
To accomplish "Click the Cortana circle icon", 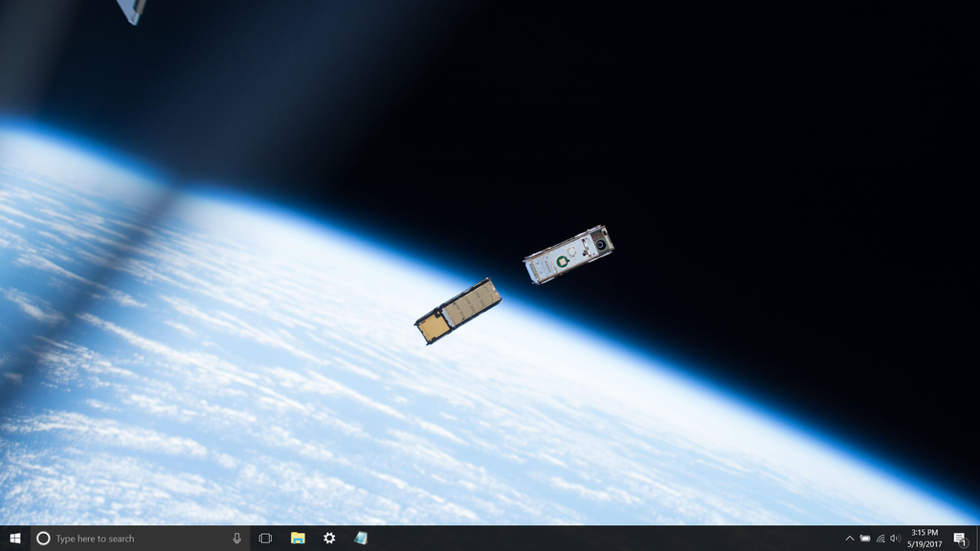I will (x=43, y=539).
